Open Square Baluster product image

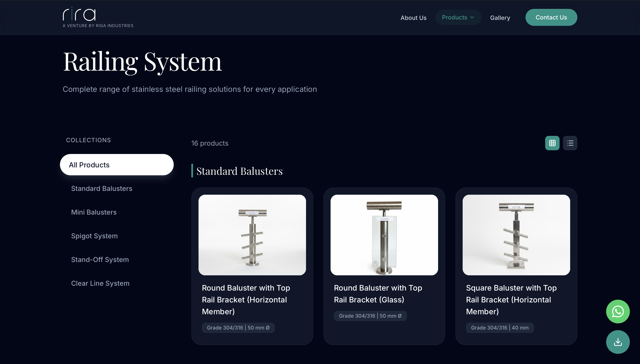(x=516, y=235)
